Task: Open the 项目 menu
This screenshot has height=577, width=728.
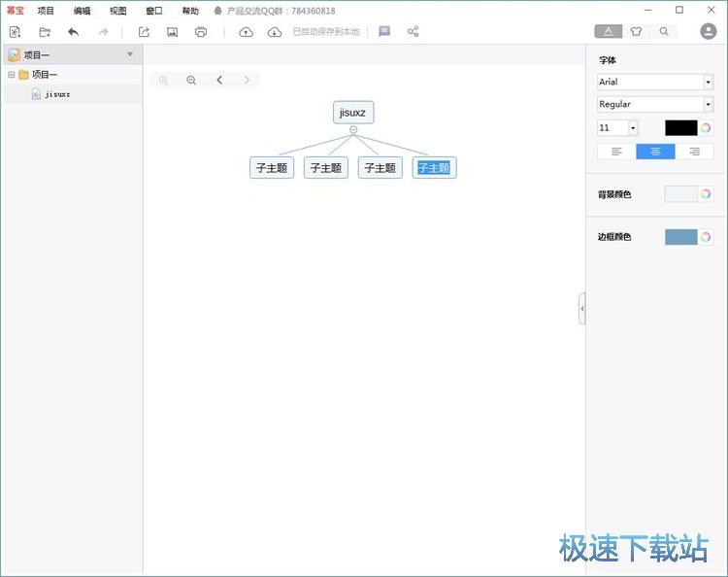Action: [46, 11]
